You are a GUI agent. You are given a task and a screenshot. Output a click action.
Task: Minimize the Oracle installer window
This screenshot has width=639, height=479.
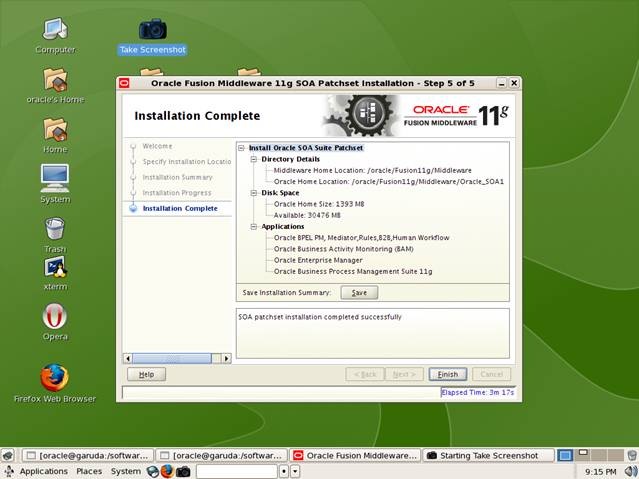[x=502, y=83]
